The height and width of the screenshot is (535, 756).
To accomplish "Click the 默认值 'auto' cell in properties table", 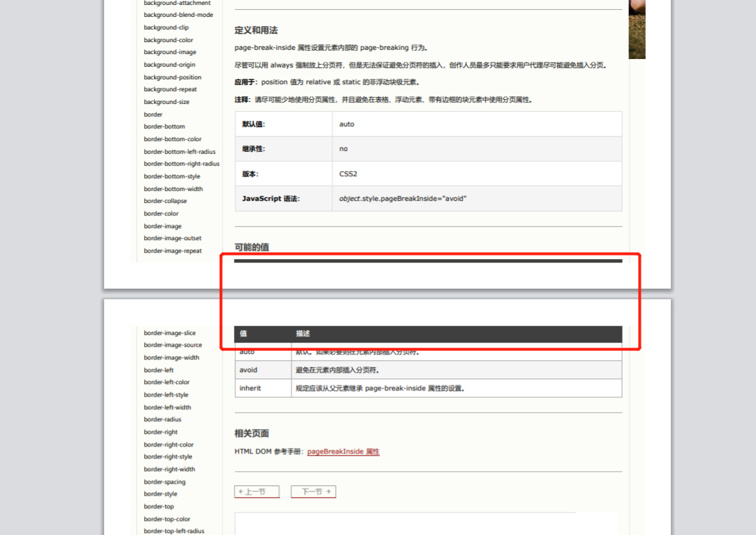I will [x=477, y=124].
